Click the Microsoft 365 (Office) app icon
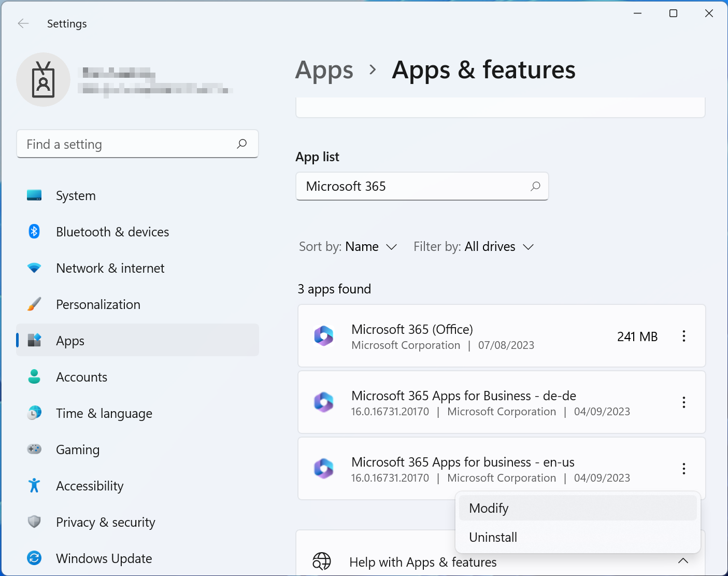 coord(324,336)
